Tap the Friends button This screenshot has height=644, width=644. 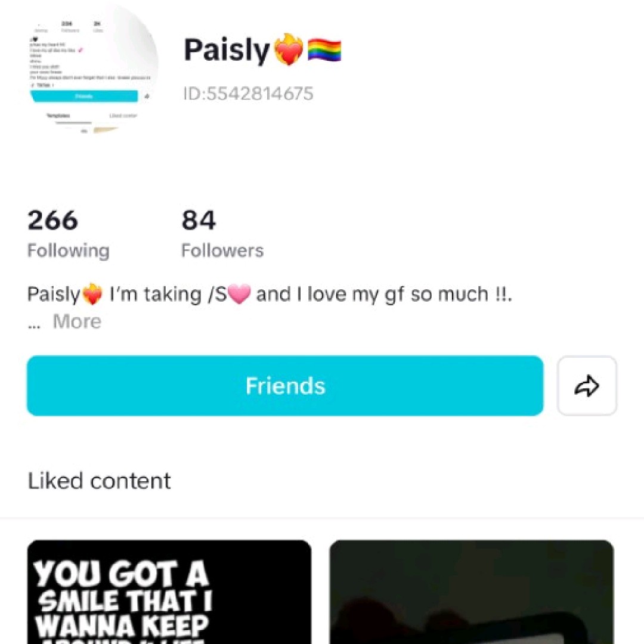(x=285, y=386)
